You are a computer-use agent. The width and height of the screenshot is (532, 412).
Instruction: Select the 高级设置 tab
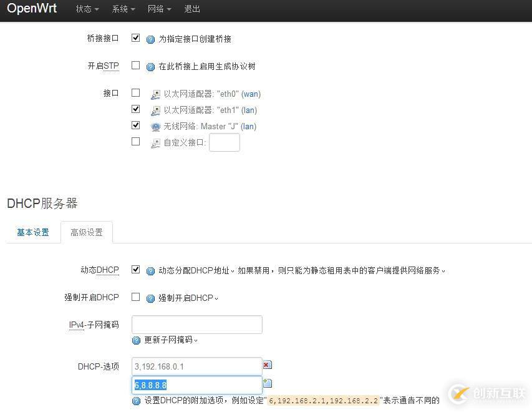[x=87, y=232]
